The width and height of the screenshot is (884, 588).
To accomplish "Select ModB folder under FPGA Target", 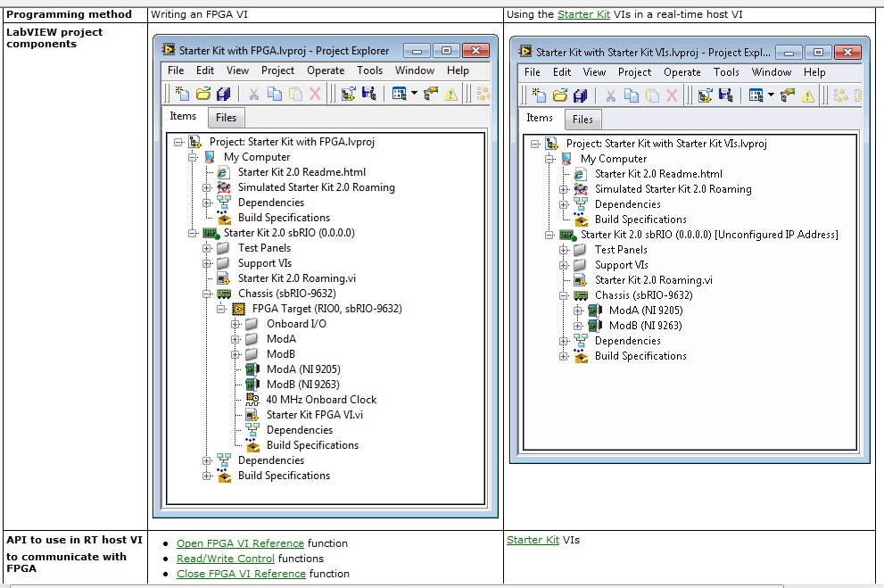I will [281, 354].
